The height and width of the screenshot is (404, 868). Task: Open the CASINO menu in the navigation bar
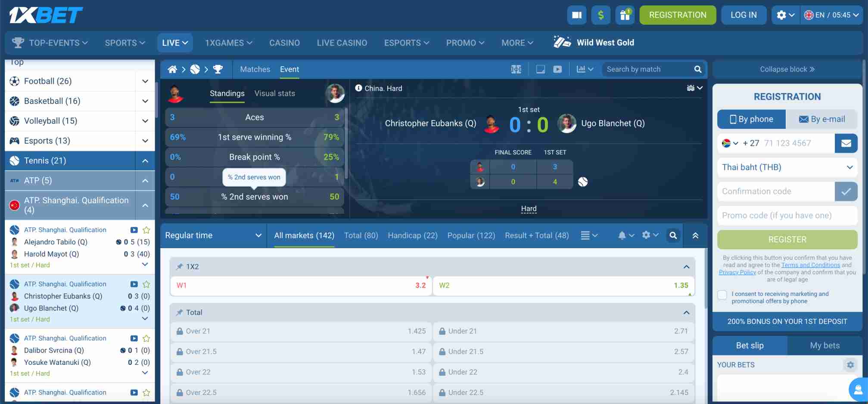[284, 43]
